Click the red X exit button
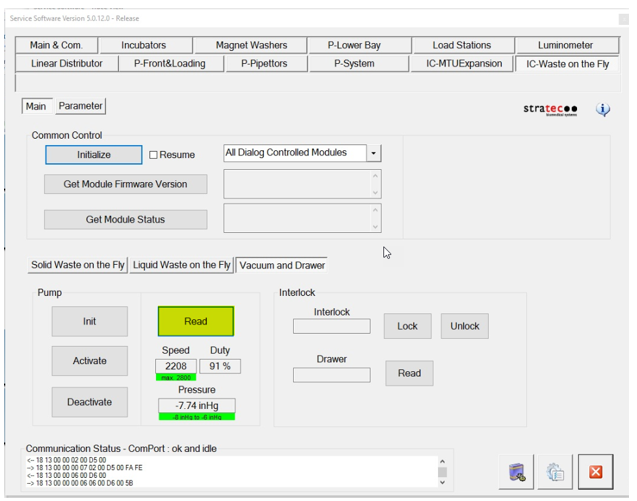The image size is (637, 501). pyautogui.click(x=595, y=472)
